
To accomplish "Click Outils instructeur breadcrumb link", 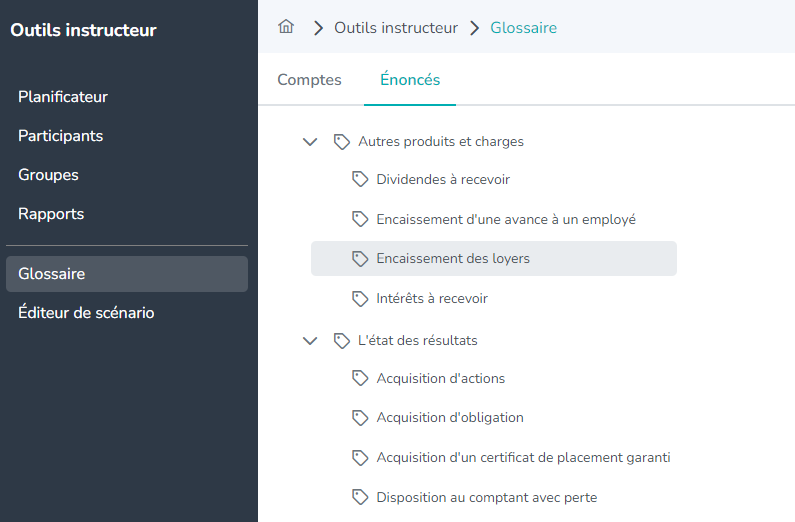I will click(x=396, y=28).
